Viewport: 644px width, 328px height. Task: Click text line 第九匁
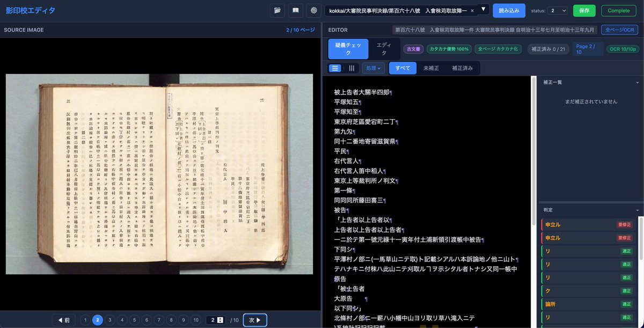tap(343, 132)
